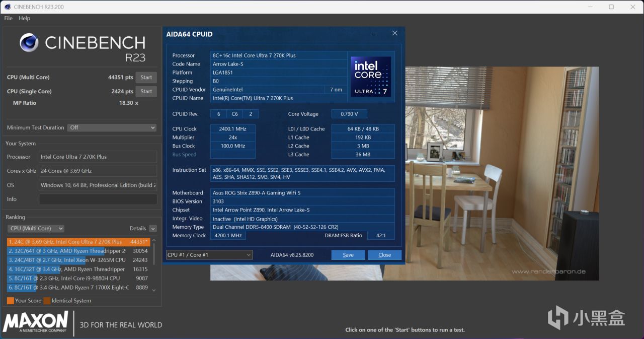Viewport: 644px width, 339px height.
Task: Open the Help menu
Action: pos(25,18)
